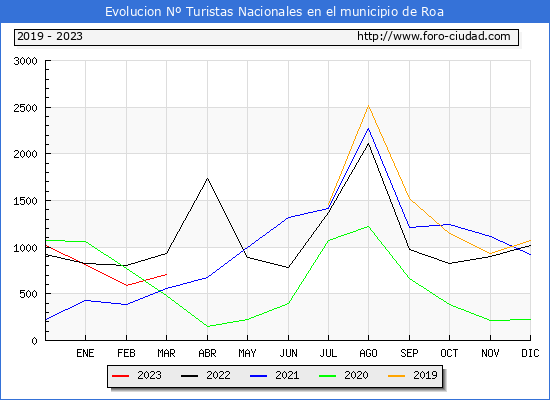Click the chart title mentioning Roa

[x=274, y=12]
